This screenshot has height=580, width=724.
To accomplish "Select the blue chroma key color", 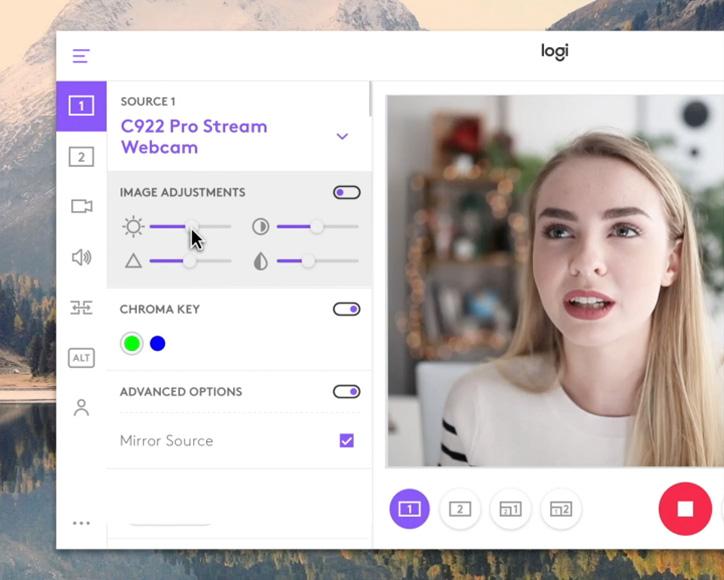I will [157, 344].
